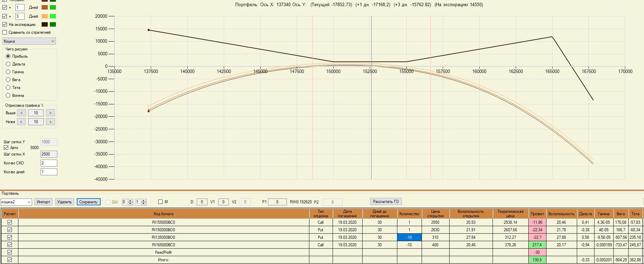
Task: Click the +3 days number field
Action: 20,16
